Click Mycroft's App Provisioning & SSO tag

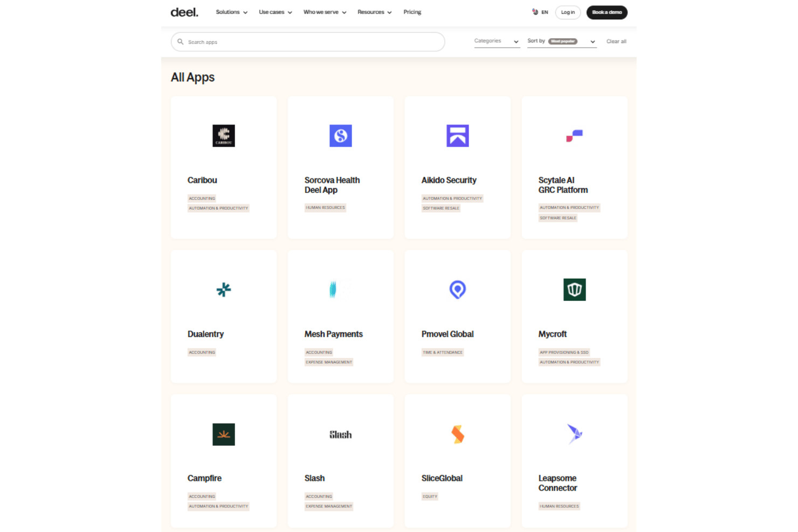[564, 353]
